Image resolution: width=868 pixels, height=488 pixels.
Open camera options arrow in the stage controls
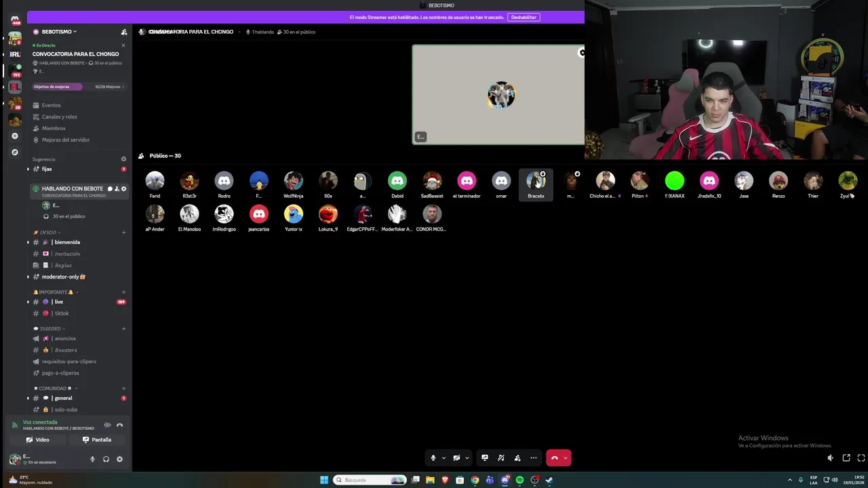click(x=467, y=457)
